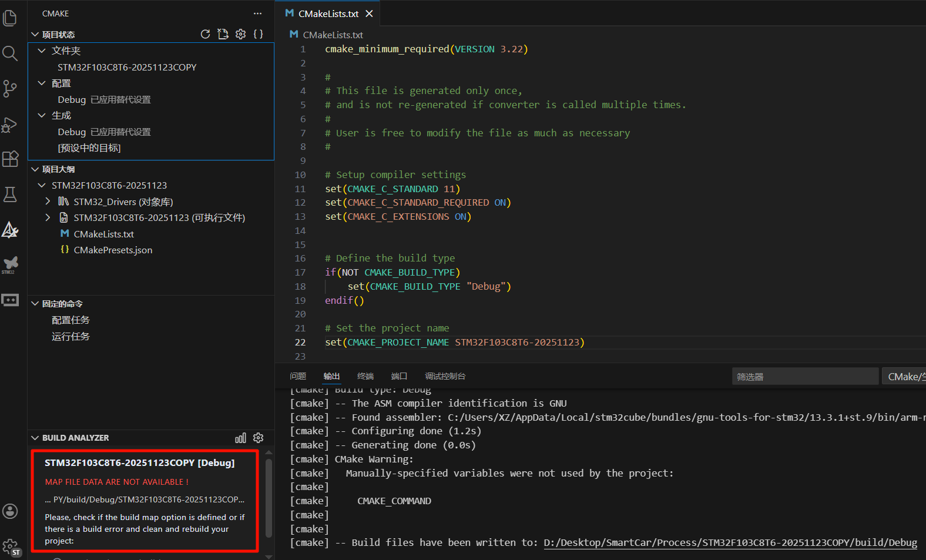The width and height of the screenshot is (926, 560).
Task: Select the CMakeLists.txt editor tab
Action: (328, 14)
